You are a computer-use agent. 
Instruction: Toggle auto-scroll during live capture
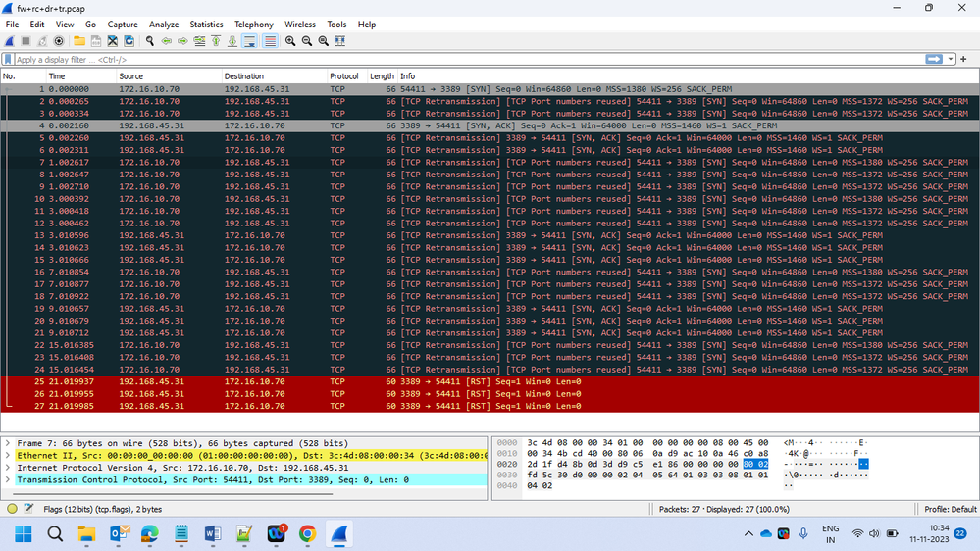pos(249,41)
